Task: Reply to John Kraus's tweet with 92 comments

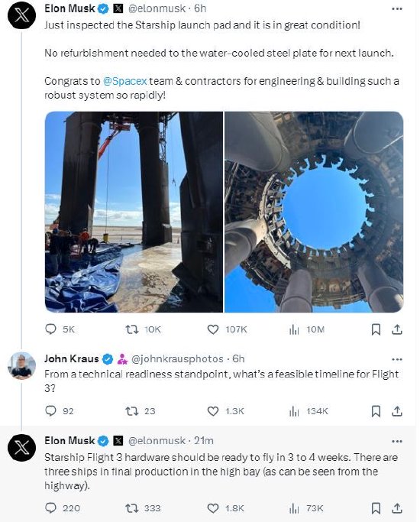Action: click(50, 411)
